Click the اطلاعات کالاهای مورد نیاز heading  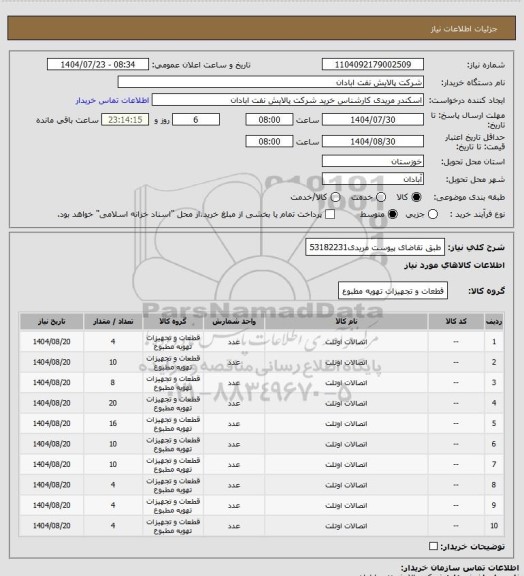pos(454,265)
